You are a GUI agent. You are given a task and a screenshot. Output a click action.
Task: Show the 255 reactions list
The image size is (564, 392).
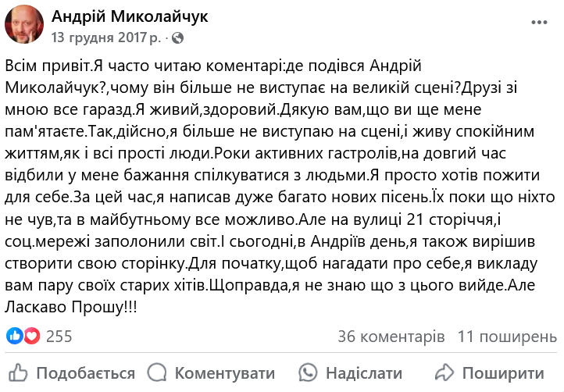pyautogui.click(x=59, y=337)
